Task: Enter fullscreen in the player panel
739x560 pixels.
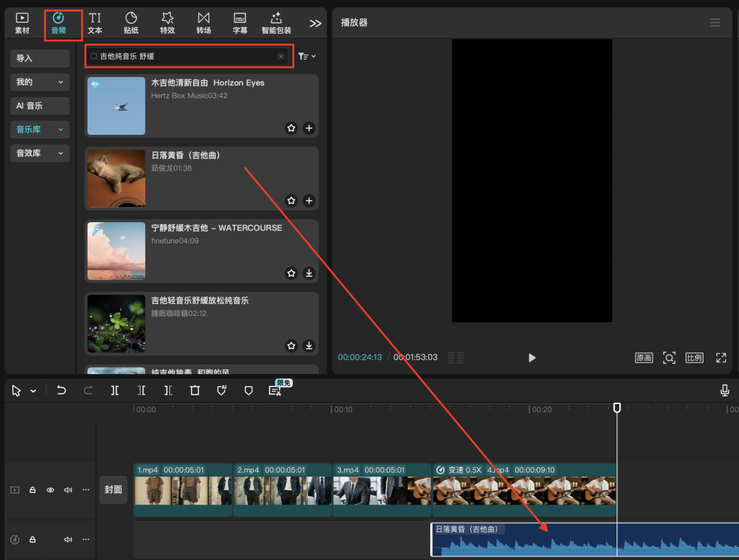Action: [721, 358]
